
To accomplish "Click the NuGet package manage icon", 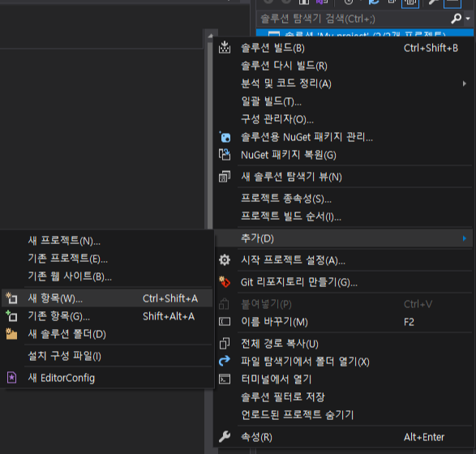I will coord(225,137).
